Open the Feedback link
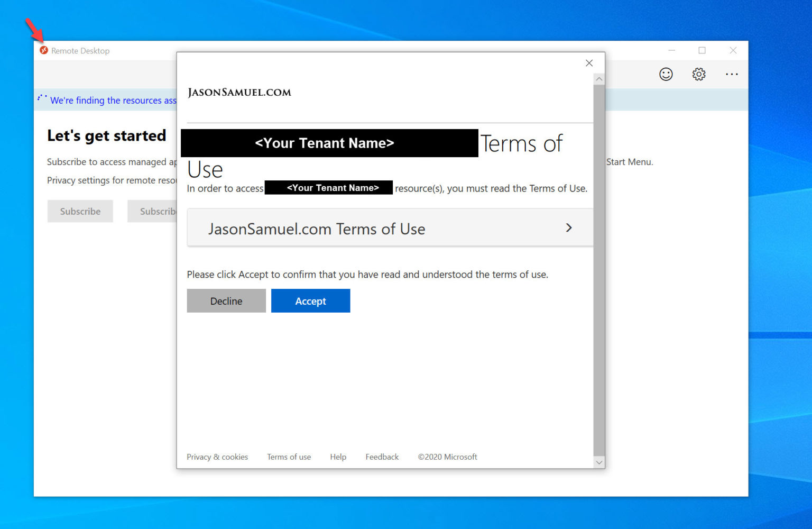 (x=382, y=457)
